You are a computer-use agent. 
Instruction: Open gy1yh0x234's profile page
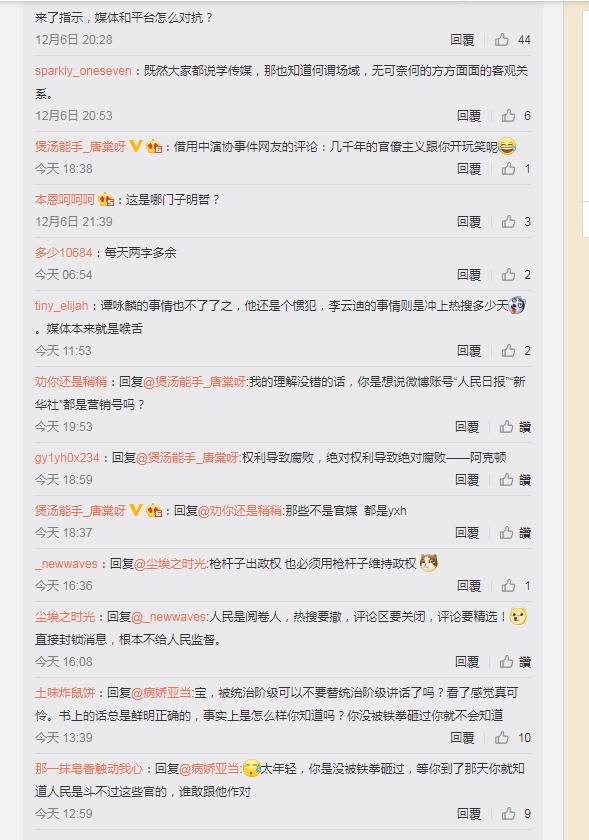tap(67, 458)
